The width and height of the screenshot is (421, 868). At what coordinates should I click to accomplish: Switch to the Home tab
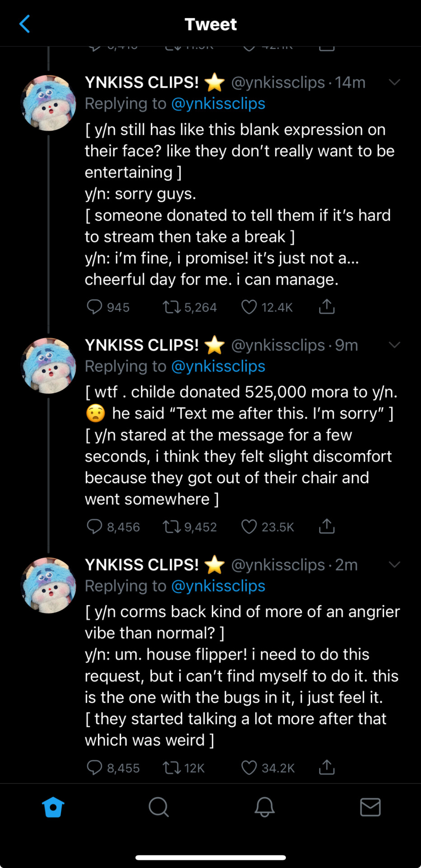(x=53, y=807)
